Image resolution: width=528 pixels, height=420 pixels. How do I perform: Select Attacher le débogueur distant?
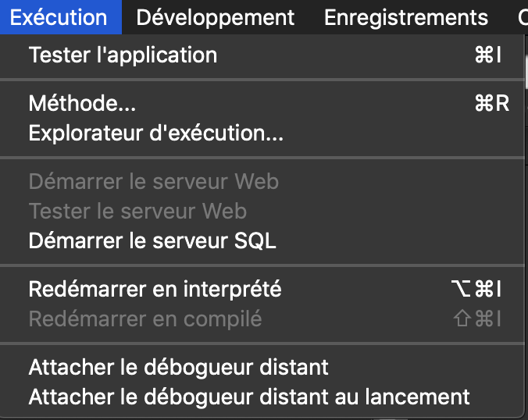tap(179, 366)
